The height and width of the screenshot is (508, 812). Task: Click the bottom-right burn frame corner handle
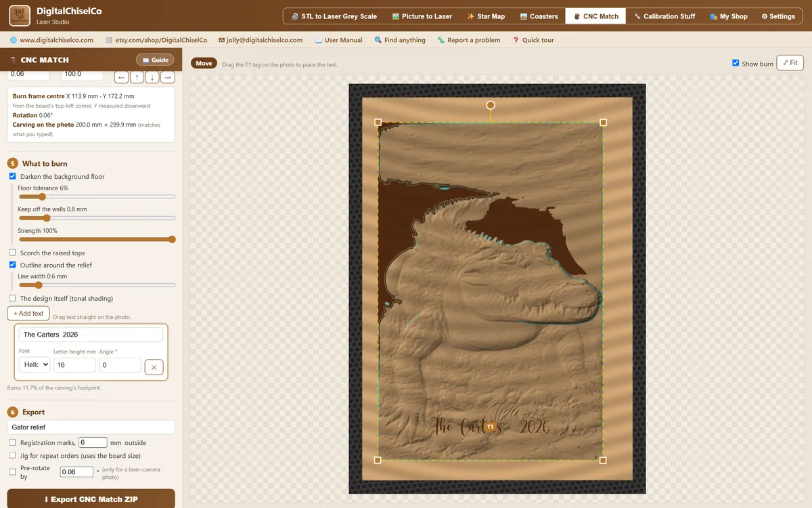[x=603, y=460]
